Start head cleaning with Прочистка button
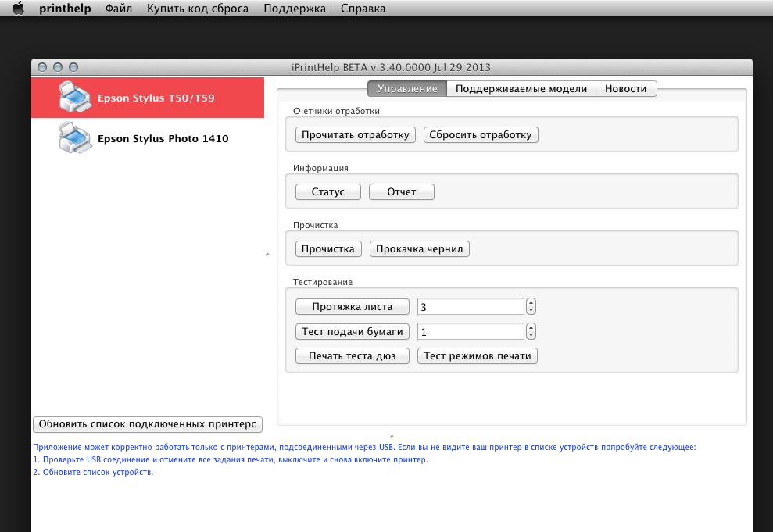Viewport: 773px width, 532px height. click(x=327, y=249)
